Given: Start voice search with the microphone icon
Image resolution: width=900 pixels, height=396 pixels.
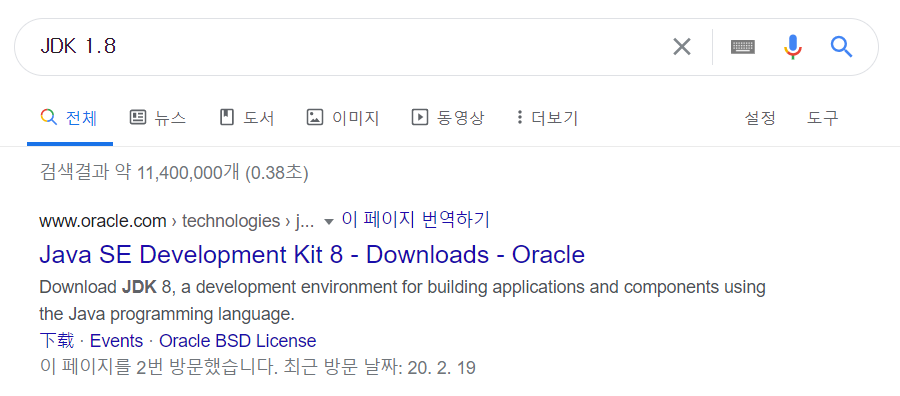Looking at the screenshot, I should 793,46.
